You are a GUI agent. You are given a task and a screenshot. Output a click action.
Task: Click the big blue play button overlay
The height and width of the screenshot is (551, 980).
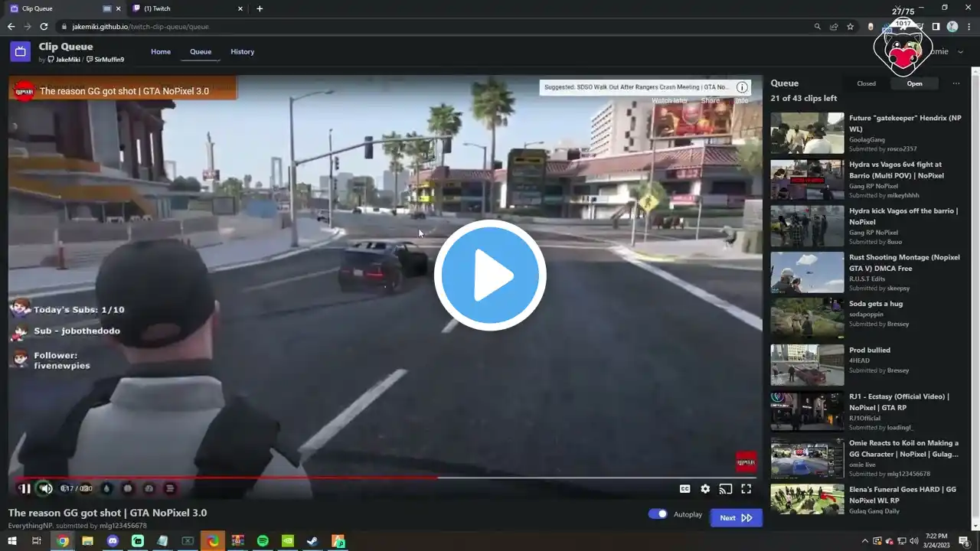point(490,275)
